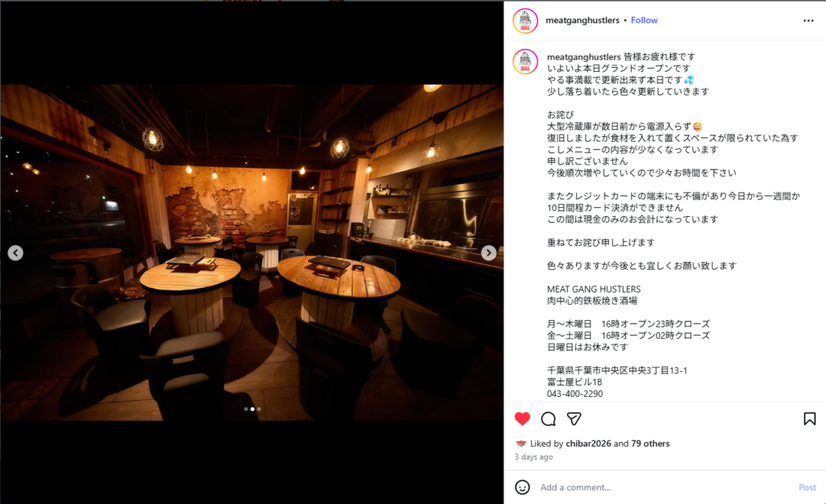
Task: Open the 3 days ago timestamp
Action: coord(534,456)
